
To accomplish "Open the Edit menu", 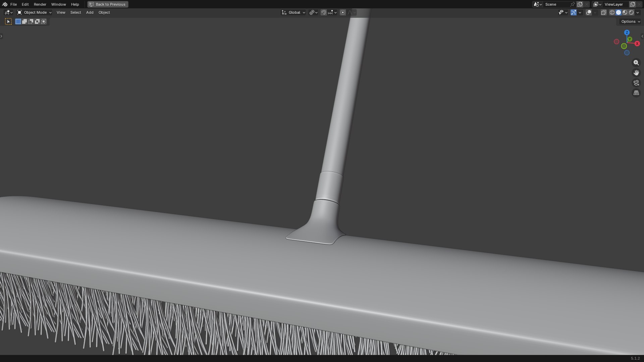I will [x=25, y=4].
